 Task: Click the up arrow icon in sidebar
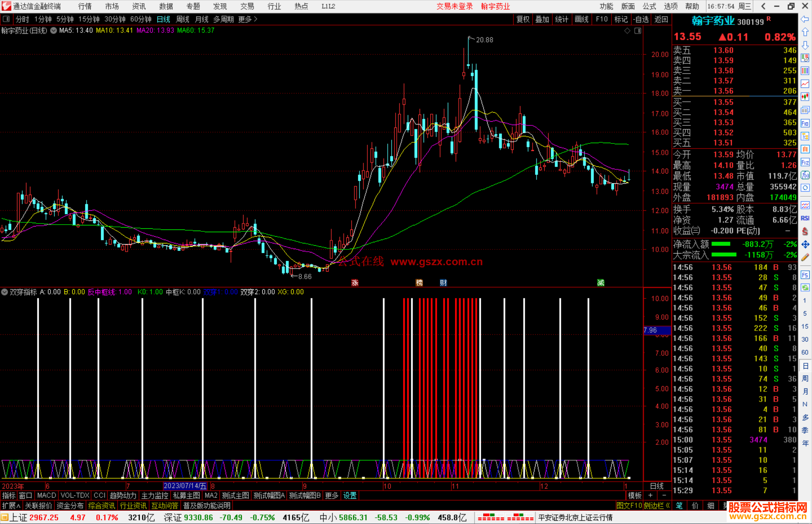pos(805,32)
